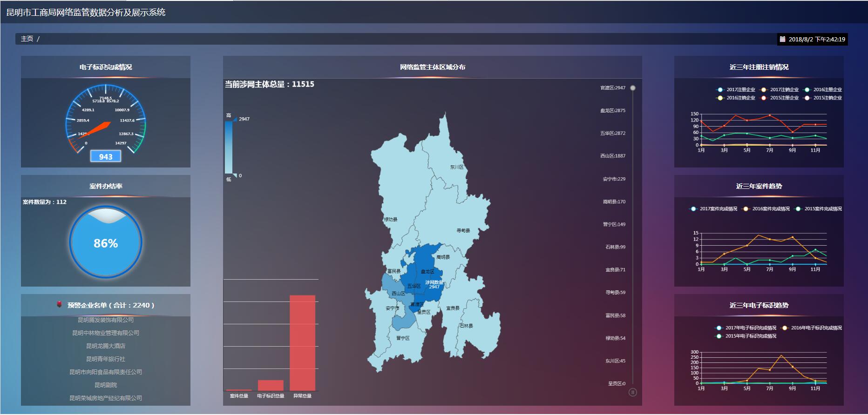Screen dimensions: 868x415
Task: Jump timeline to 晋宁区:149
Action: (x=614, y=225)
